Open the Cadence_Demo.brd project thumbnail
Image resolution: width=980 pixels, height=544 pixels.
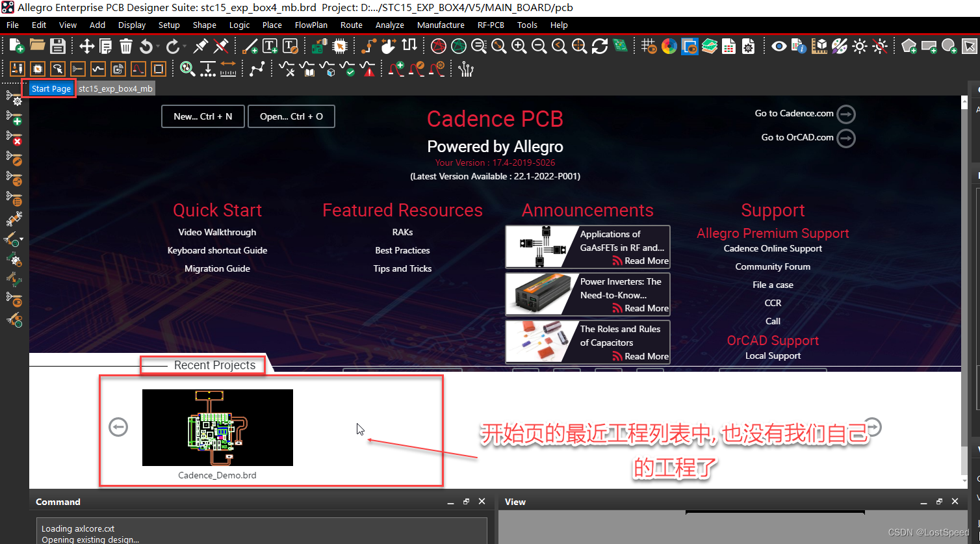[217, 428]
